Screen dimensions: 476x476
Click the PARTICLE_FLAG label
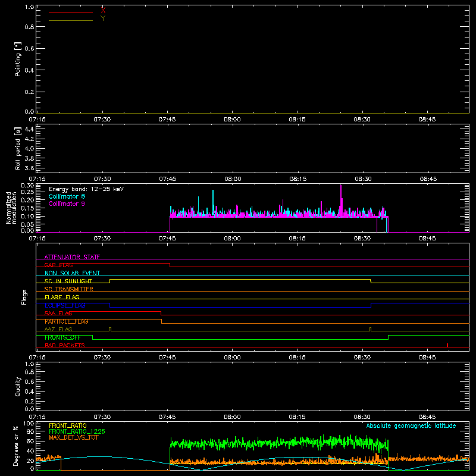click(67, 321)
